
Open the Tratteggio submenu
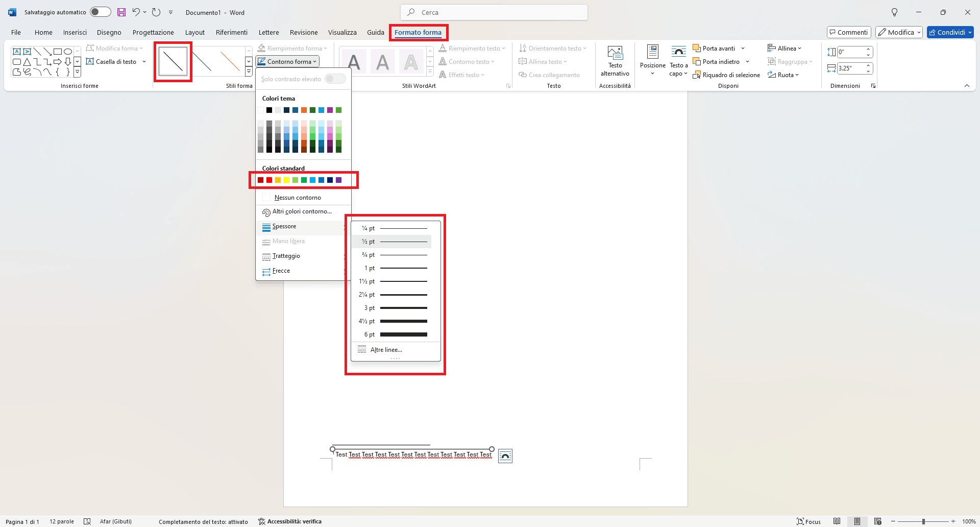click(x=303, y=256)
